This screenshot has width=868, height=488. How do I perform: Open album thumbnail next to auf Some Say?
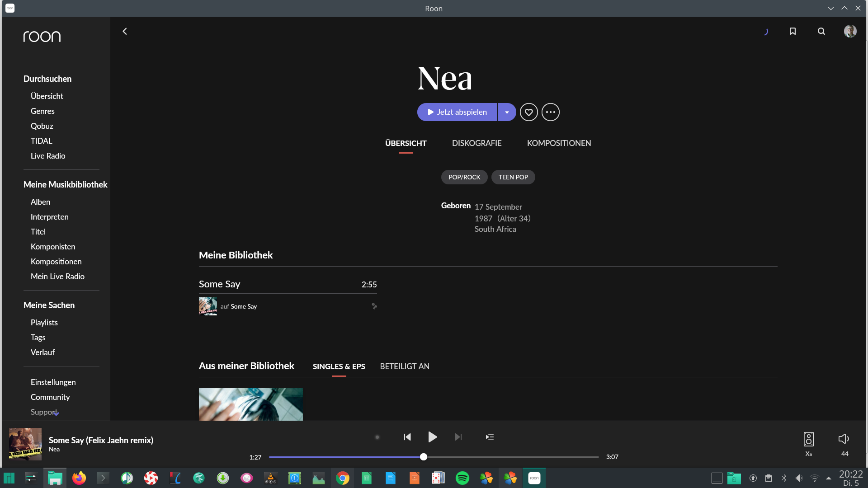click(x=208, y=306)
